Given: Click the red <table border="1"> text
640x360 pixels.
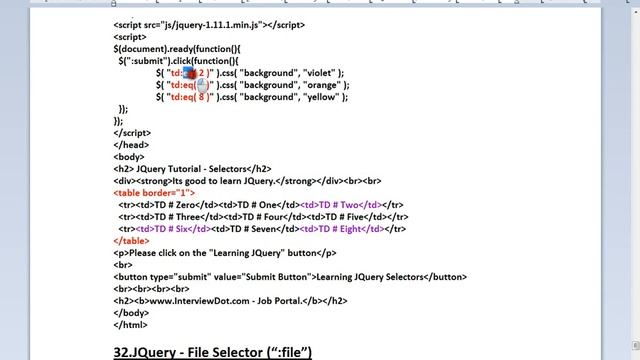Looking at the screenshot, I should click(x=154, y=193).
